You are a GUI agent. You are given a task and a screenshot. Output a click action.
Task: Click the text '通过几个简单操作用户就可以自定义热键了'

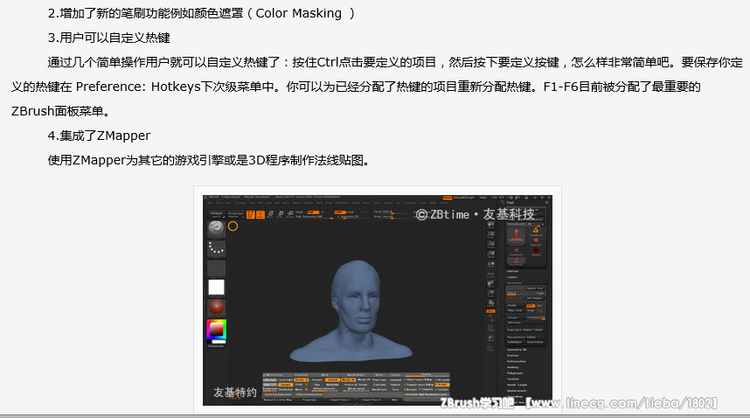[164, 62]
